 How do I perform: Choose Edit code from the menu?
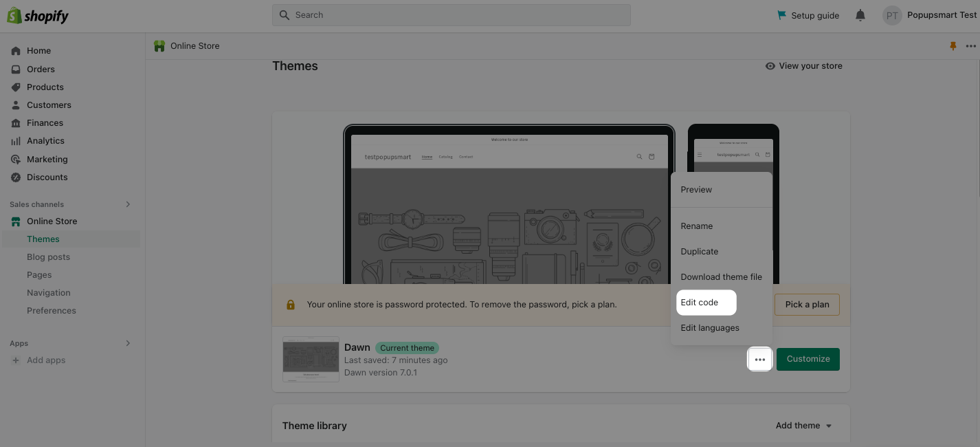pyautogui.click(x=698, y=302)
